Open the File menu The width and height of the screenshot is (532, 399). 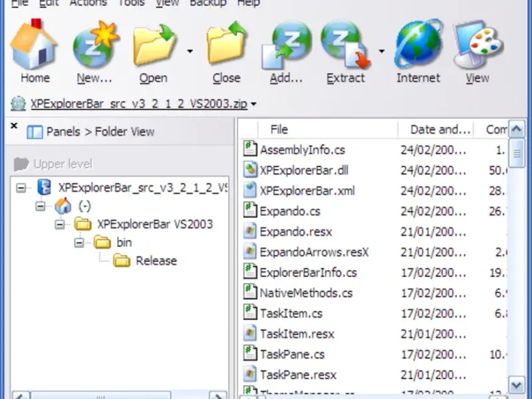pyautogui.click(x=20, y=3)
